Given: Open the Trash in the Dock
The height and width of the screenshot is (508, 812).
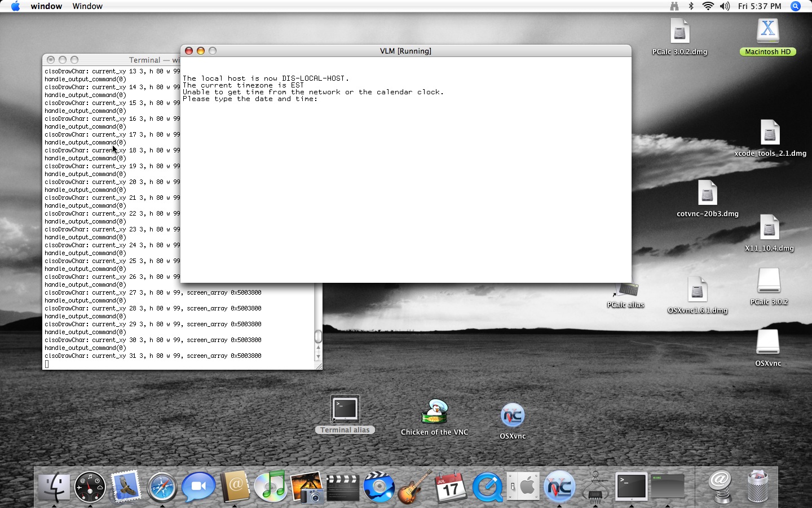Looking at the screenshot, I should point(757,487).
